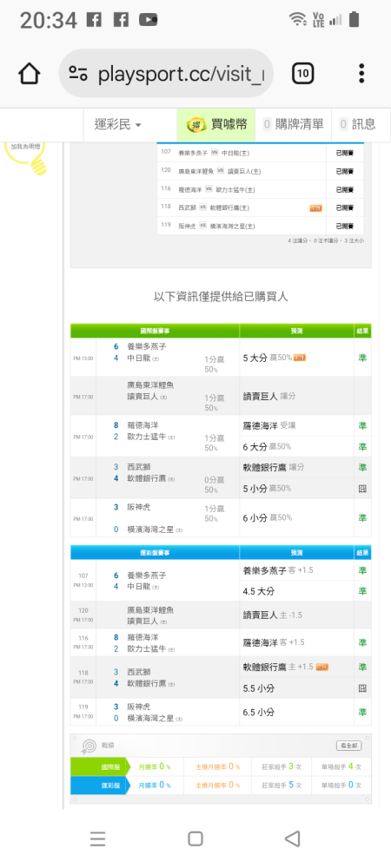
Task: Tap the browser home icon
Action: click(x=30, y=74)
